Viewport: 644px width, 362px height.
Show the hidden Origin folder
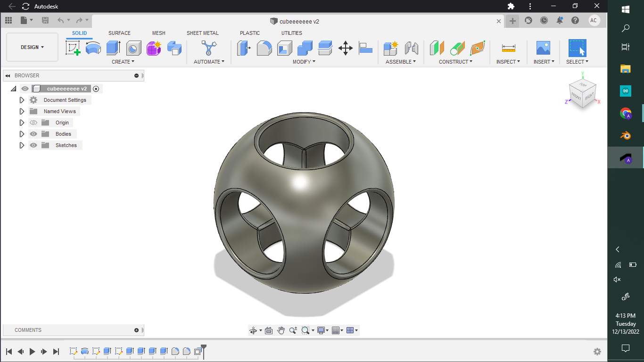coord(33,123)
